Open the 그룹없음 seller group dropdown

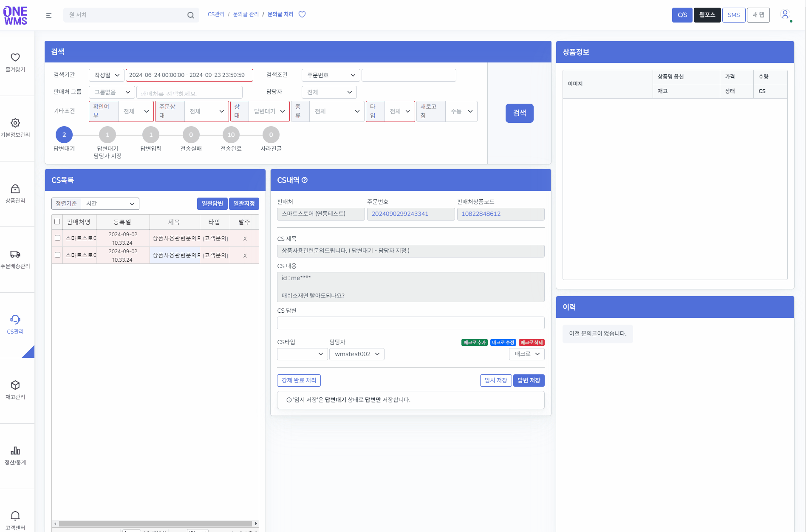(112, 92)
